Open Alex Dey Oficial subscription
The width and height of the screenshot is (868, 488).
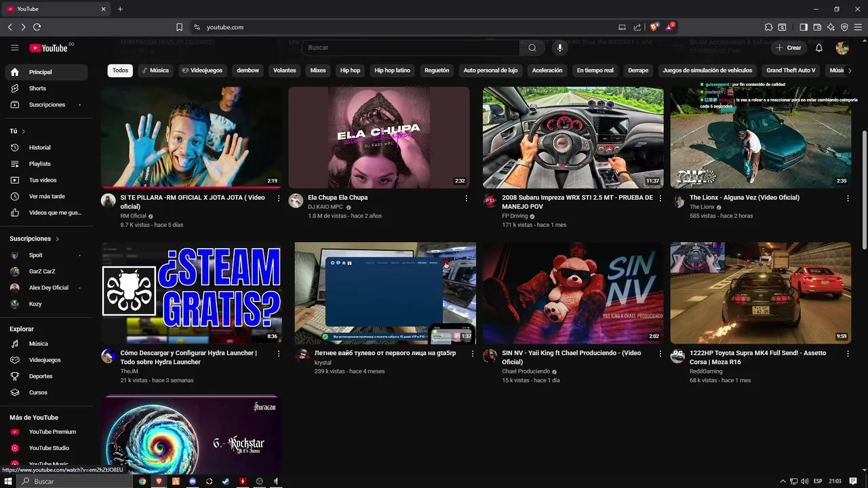point(46,287)
